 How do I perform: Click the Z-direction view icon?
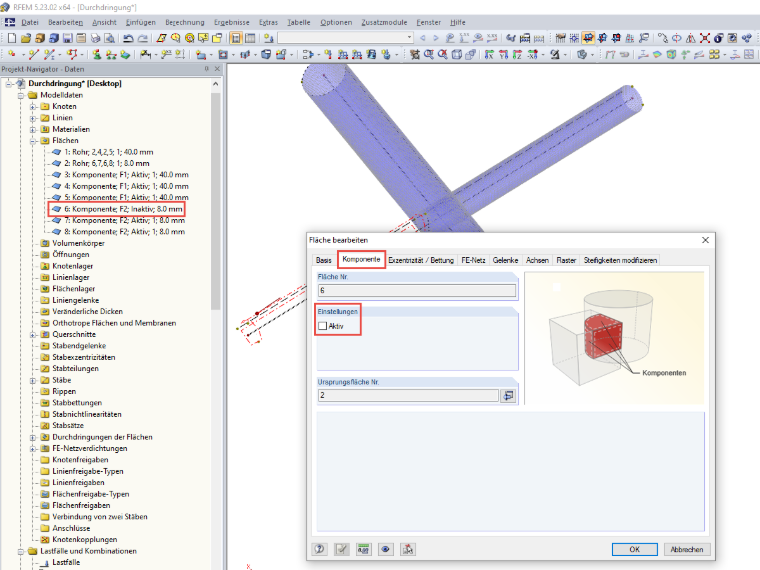(517, 54)
